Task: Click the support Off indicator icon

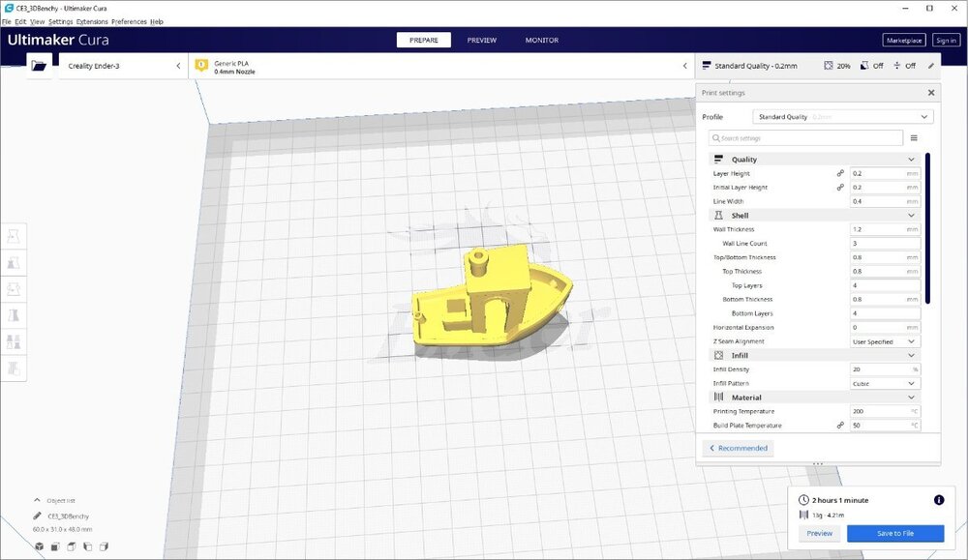Action: coord(864,66)
